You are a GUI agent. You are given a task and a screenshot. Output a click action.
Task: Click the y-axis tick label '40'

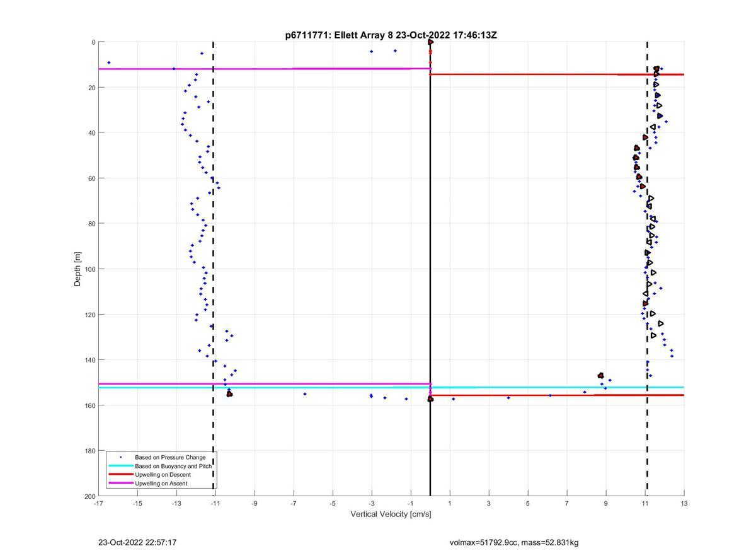(91, 133)
